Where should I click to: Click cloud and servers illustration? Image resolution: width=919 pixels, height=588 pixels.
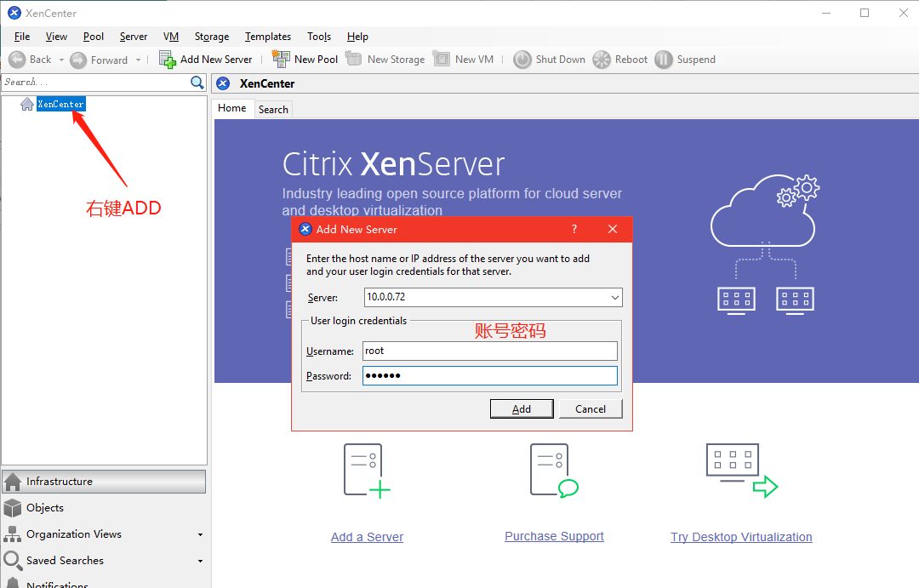(766, 244)
